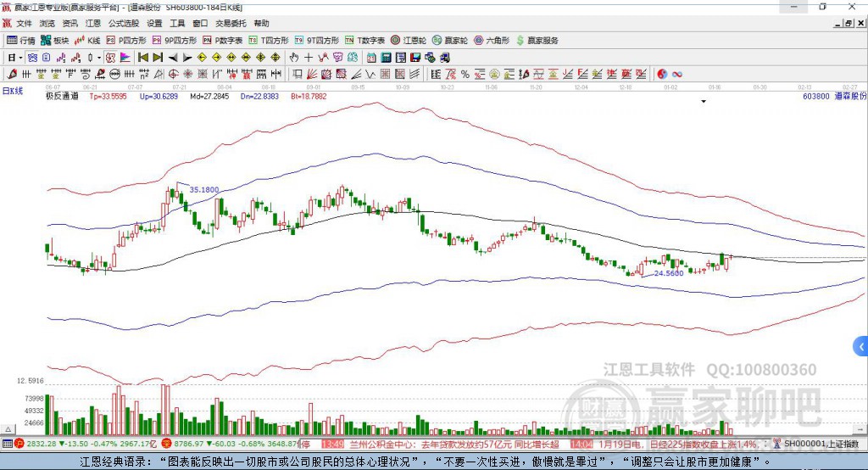Open the candlestick style dropdown arrow
Viewport: 868px width, 470px height.
tap(99, 58)
